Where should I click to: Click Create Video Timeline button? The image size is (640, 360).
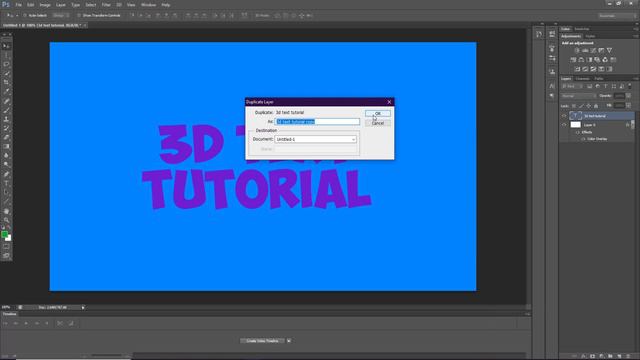(262, 341)
